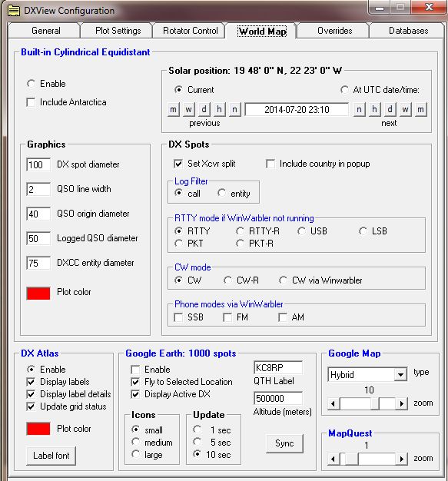448x481 pixels.
Task: Select the Built-in Cylindrical Equidistant Enable radio
Action: point(31,84)
